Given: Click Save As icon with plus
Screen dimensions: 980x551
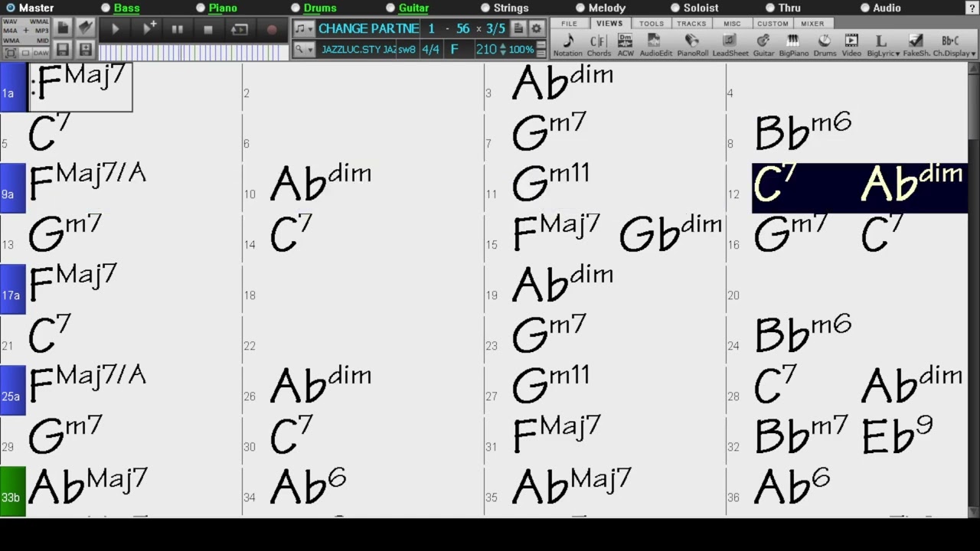Looking at the screenshot, I should [x=85, y=50].
